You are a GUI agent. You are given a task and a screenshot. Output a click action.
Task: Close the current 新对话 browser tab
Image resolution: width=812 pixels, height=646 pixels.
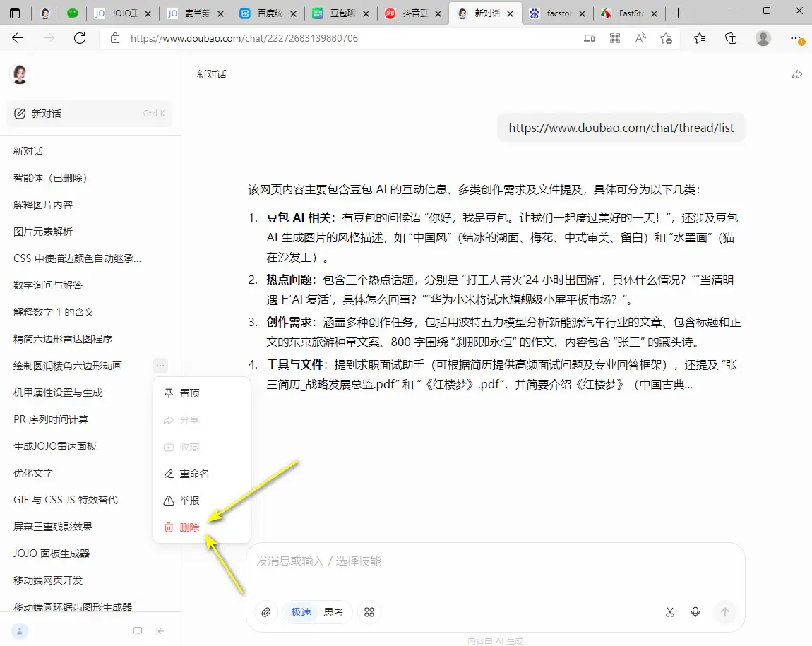tap(510, 14)
